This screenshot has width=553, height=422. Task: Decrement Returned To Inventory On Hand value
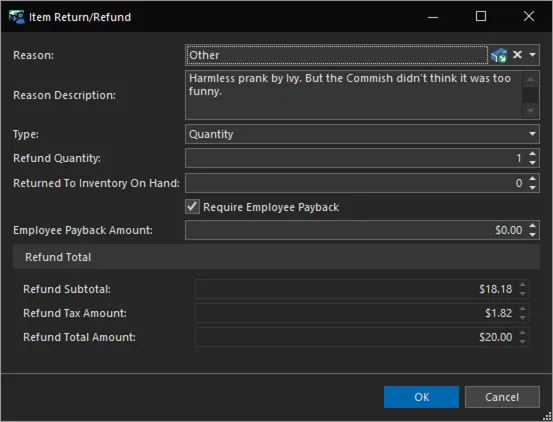532,188
